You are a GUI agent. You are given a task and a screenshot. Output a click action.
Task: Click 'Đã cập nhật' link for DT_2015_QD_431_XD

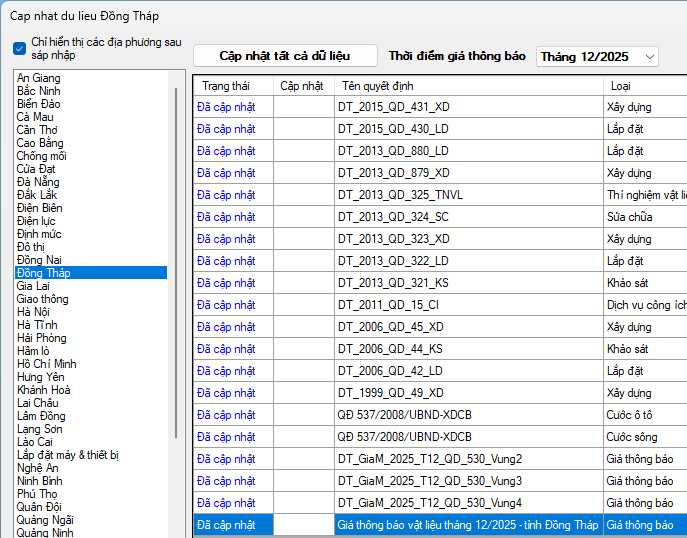tap(226, 107)
